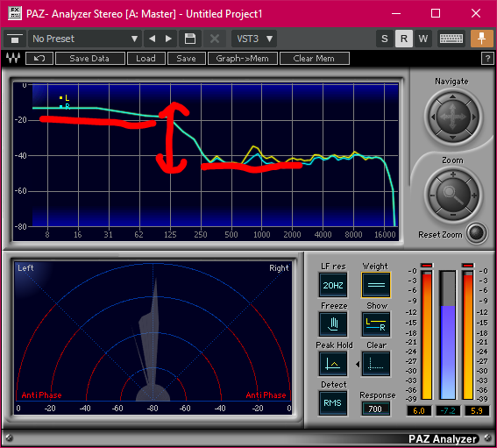Click the Response 700 value field
This screenshot has height=448, width=497.
(375, 409)
